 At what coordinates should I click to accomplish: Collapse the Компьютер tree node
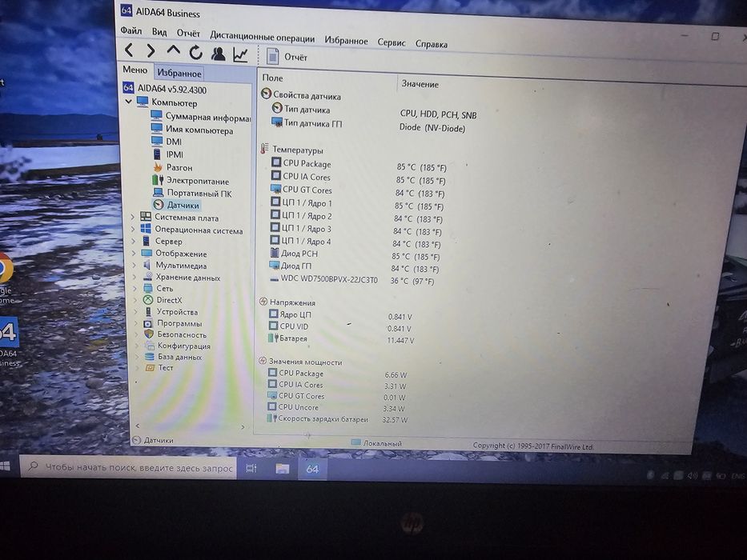[128, 102]
